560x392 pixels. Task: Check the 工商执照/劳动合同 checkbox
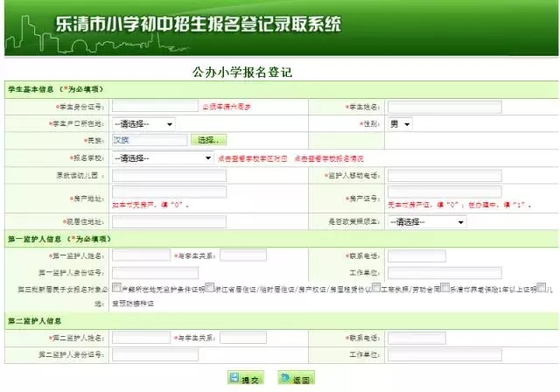376,287
